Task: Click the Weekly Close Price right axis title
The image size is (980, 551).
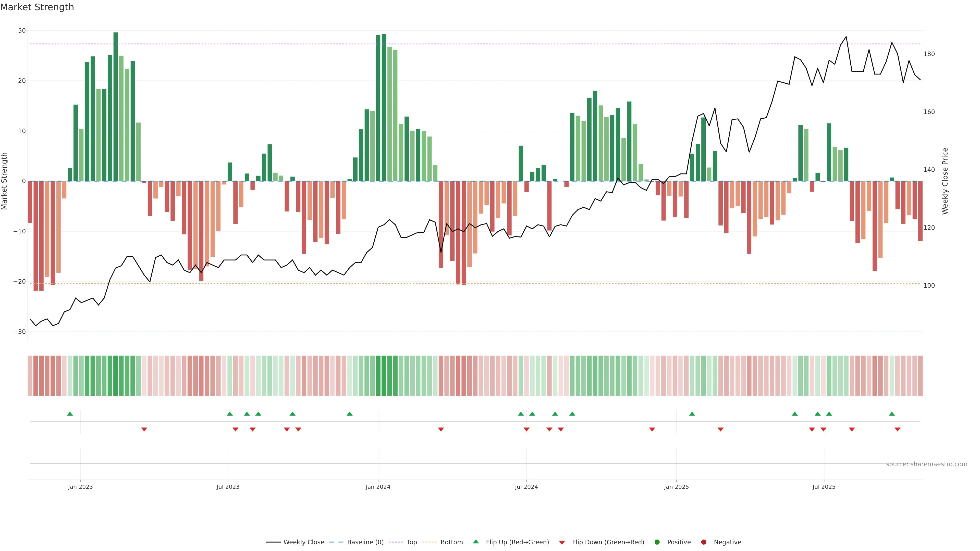Action: (945, 181)
